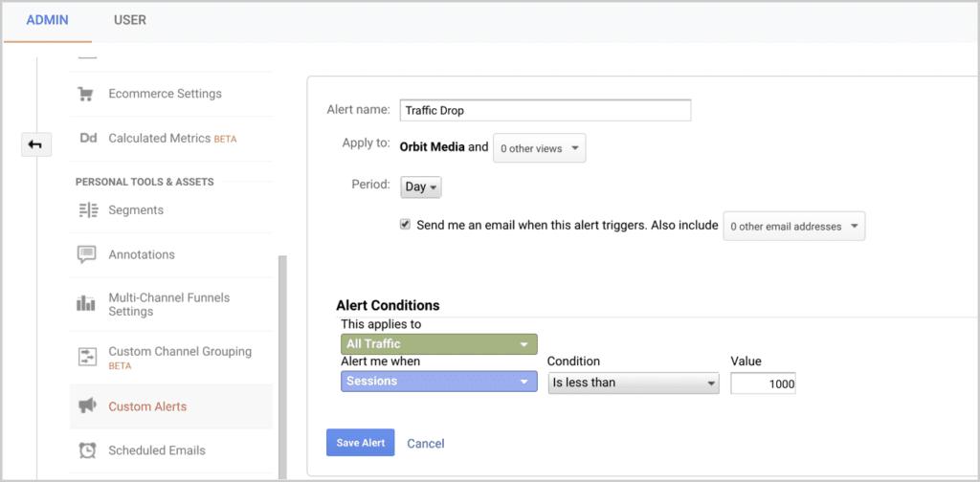Open the All Traffic dropdown

(438, 344)
